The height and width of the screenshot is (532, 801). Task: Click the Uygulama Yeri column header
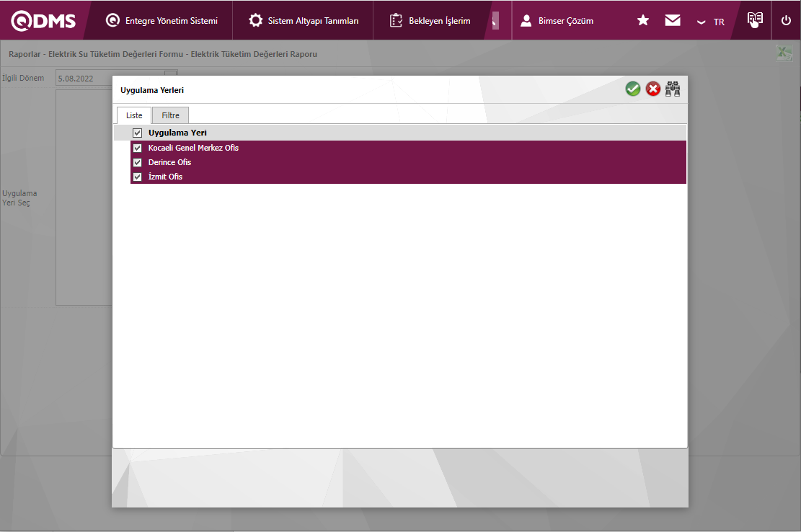click(x=177, y=133)
